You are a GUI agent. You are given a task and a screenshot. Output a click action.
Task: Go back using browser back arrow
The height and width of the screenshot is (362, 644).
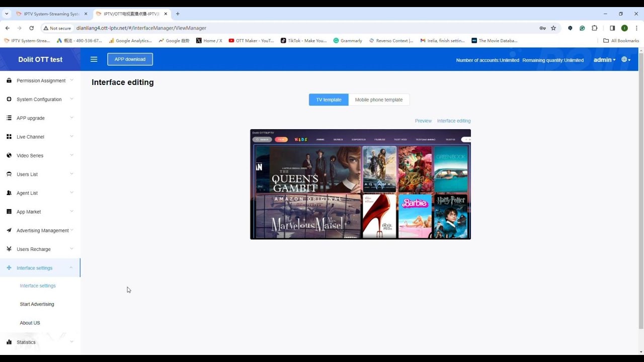tap(8, 28)
